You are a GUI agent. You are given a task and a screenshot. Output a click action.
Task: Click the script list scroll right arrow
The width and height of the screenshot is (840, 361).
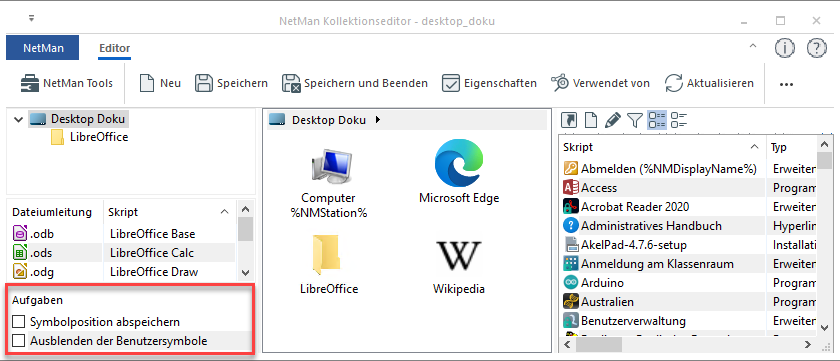[x=808, y=344]
